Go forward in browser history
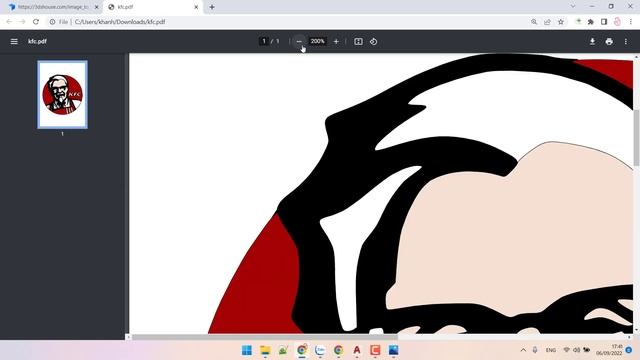Viewport: 640px width, 360px height. click(22, 22)
